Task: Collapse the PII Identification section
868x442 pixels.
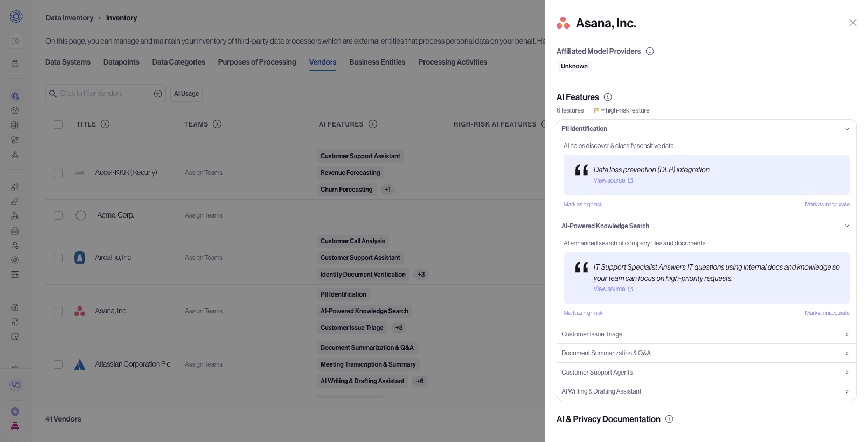Action: [x=706, y=129]
